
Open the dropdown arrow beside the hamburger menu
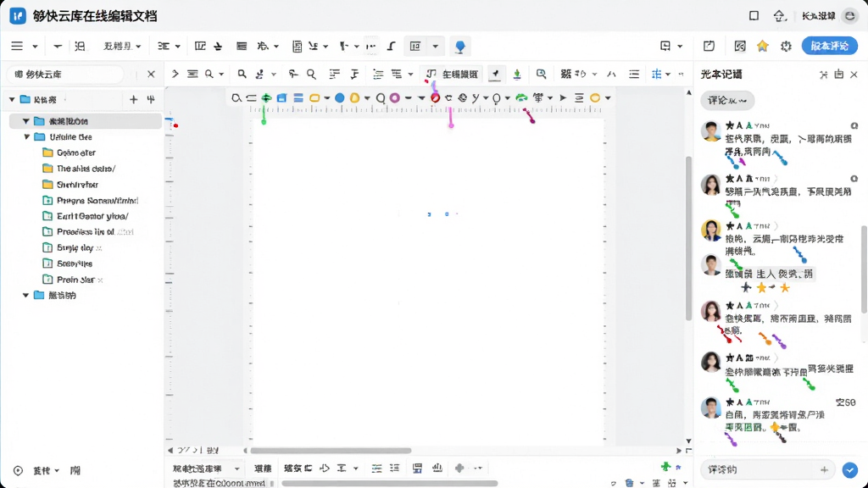[x=35, y=47]
